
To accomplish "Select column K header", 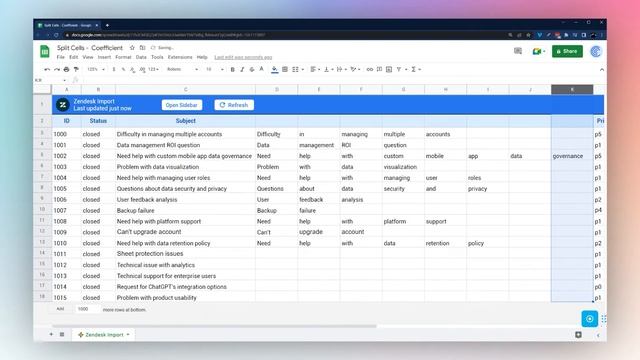I will click(x=572, y=89).
